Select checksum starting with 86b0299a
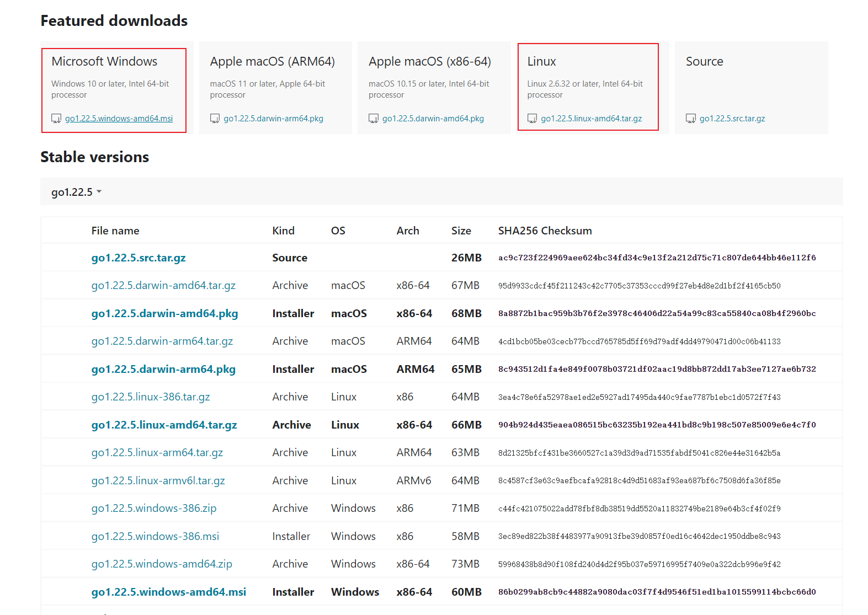868x615 pixels. coord(657,592)
